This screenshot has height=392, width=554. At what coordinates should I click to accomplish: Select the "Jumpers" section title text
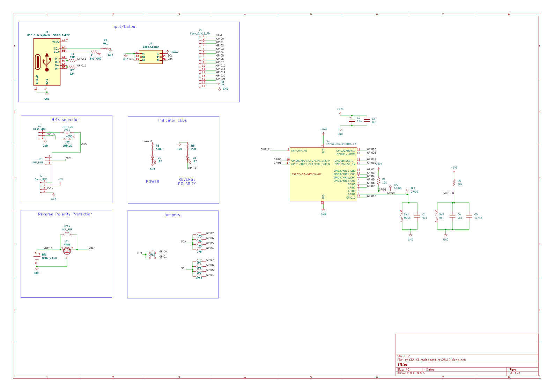click(x=172, y=215)
